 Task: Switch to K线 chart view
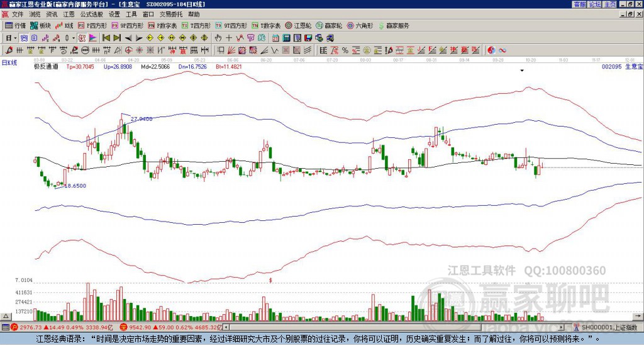(64, 25)
